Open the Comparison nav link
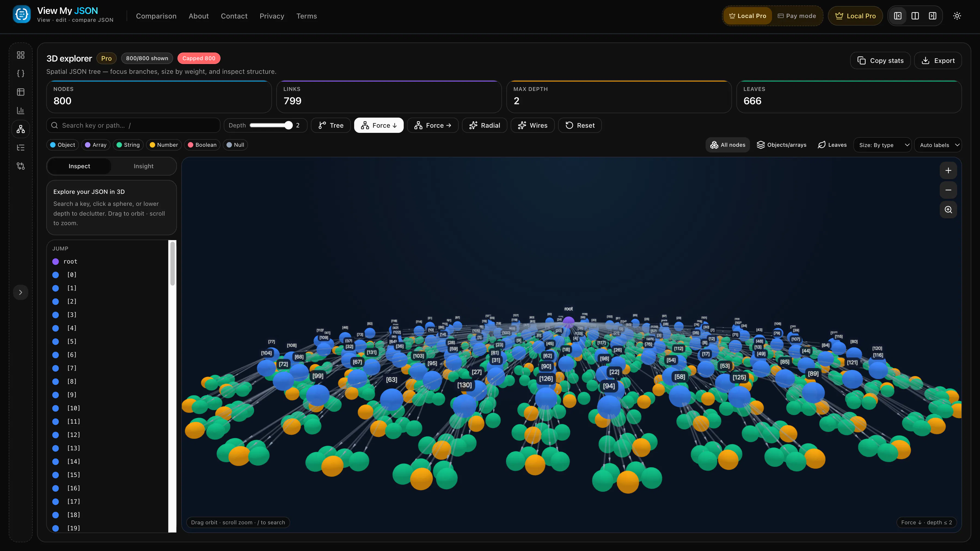 click(x=156, y=16)
